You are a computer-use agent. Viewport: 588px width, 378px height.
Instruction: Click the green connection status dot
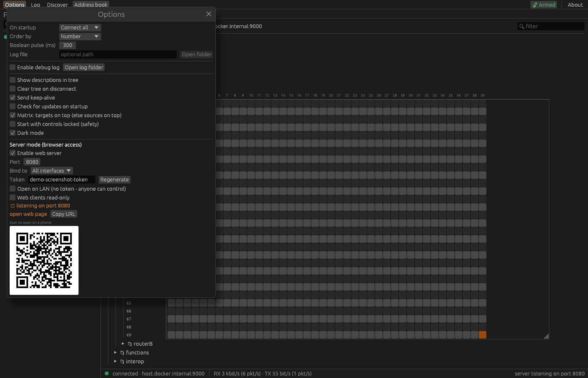(107, 373)
